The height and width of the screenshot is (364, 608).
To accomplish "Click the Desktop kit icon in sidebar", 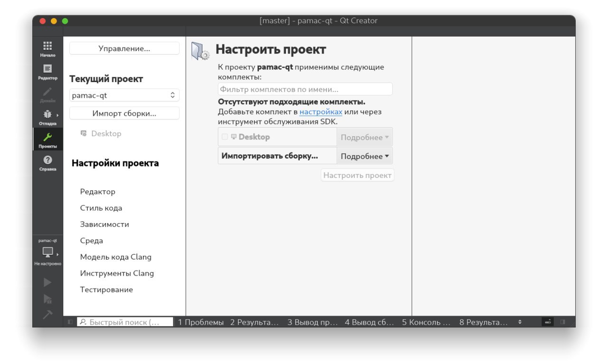I will (x=84, y=133).
